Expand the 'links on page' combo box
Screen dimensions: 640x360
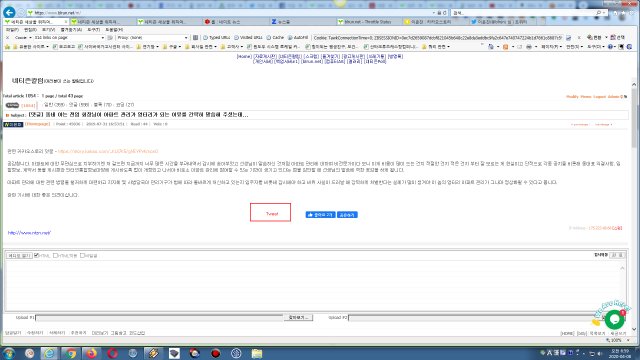pos(102,38)
